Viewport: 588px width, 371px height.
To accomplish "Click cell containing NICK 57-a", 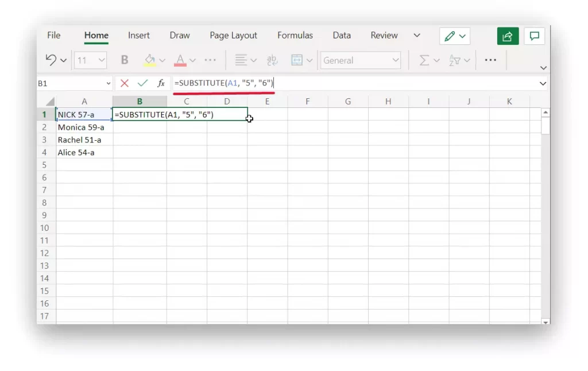I will coord(84,114).
